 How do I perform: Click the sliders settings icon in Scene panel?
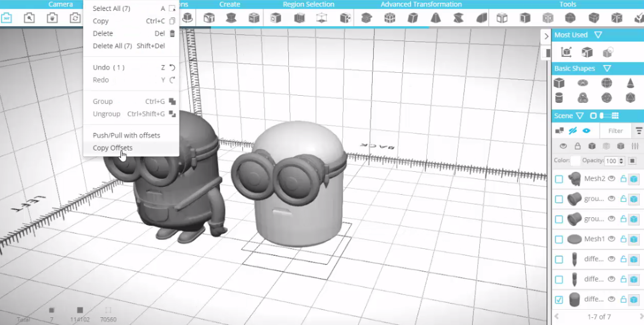[635, 146]
